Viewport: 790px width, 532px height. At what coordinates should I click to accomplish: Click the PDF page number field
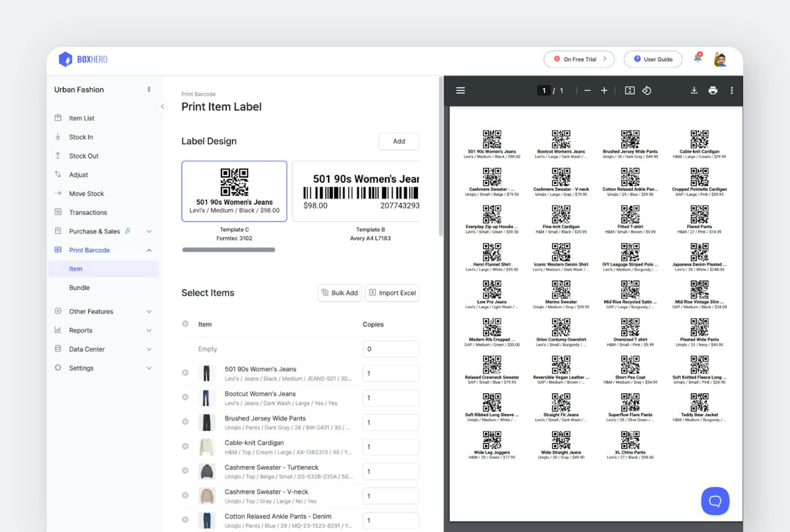point(544,91)
